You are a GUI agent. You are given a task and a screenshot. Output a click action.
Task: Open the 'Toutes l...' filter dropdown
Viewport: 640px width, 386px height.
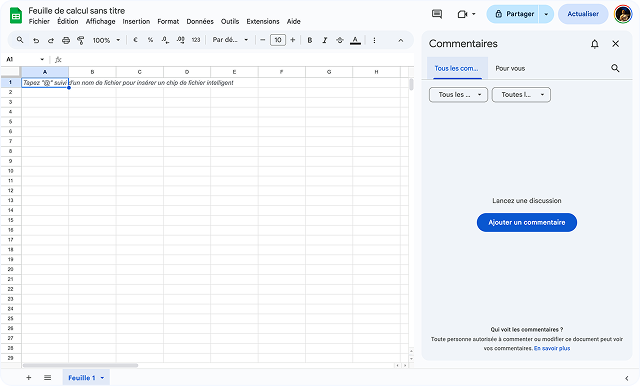pos(521,95)
